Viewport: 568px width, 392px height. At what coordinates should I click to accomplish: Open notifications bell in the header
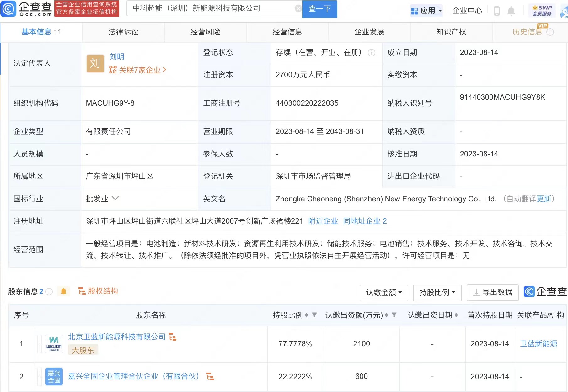(511, 11)
